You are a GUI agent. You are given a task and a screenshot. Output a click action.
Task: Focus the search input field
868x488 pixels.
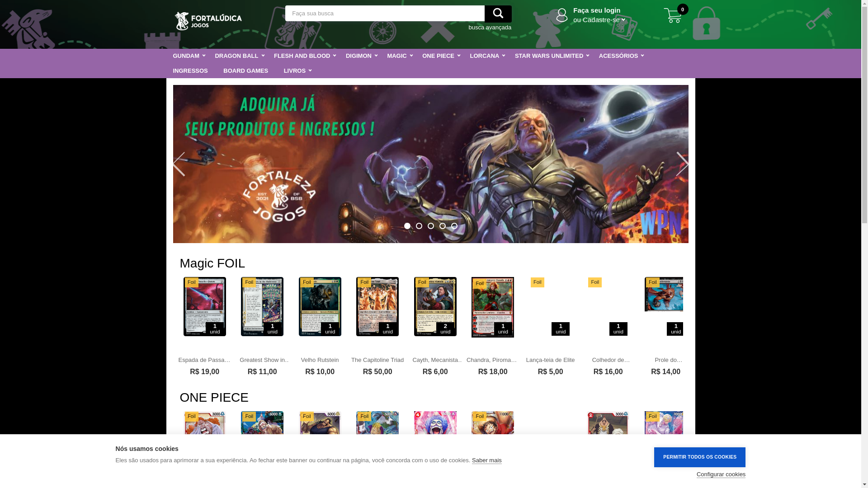point(385,14)
